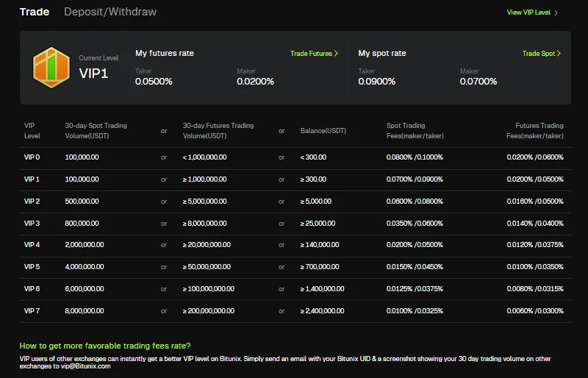This screenshot has width=588, height=378.
Task: Click VIP 7 spot volume 8,000,000.00
Action: point(85,311)
